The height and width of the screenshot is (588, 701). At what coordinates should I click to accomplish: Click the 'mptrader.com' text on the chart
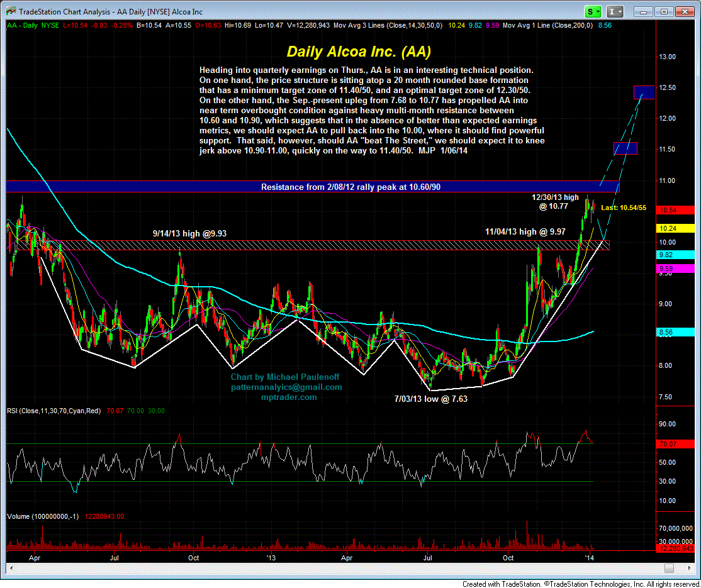tap(289, 397)
